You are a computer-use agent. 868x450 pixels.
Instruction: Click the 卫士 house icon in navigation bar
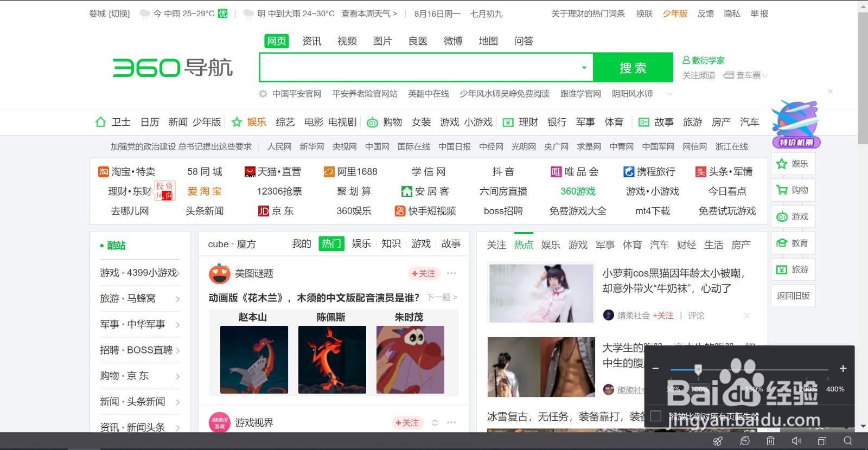pyautogui.click(x=100, y=122)
